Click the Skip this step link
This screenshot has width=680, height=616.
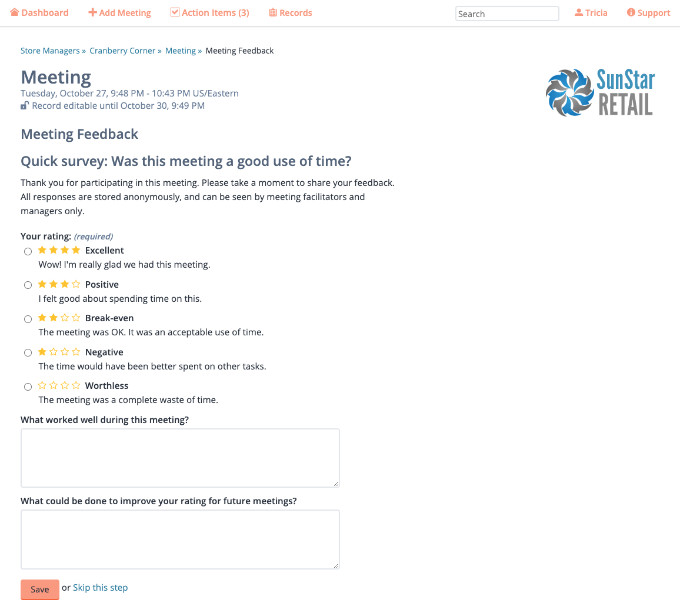(x=100, y=588)
